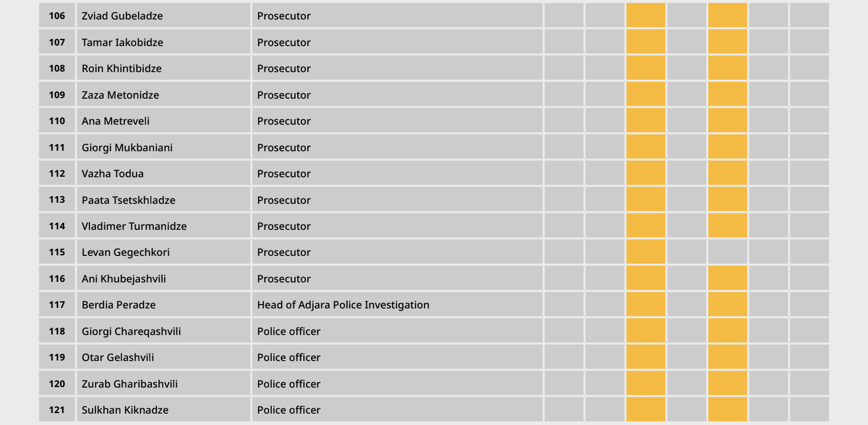Click first yellow cell in row 109
The height and width of the screenshot is (425, 868).
pyautogui.click(x=646, y=94)
